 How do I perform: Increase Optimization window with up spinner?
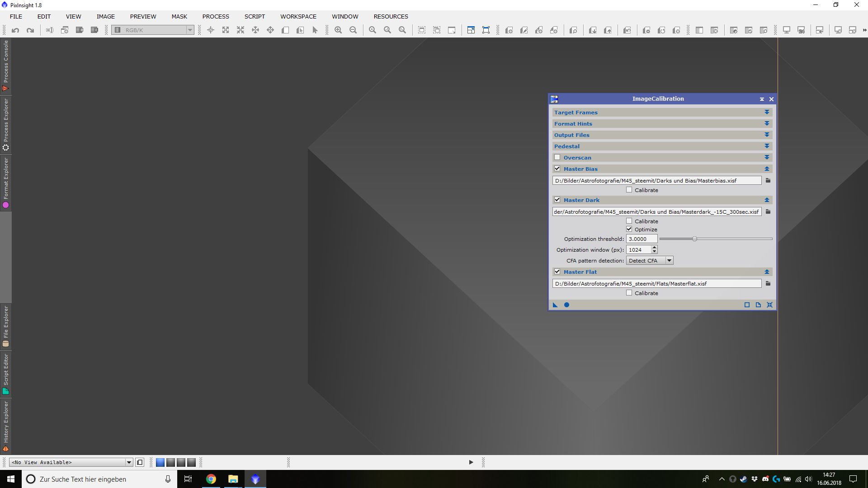pyautogui.click(x=654, y=248)
